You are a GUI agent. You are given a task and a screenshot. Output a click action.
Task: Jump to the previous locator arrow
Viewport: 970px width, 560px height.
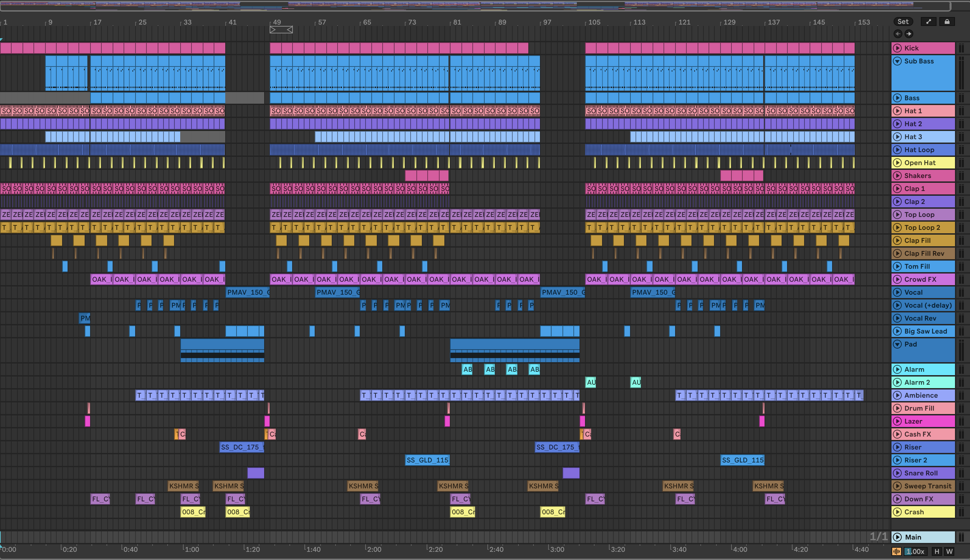pyautogui.click(x=898, y=34)
